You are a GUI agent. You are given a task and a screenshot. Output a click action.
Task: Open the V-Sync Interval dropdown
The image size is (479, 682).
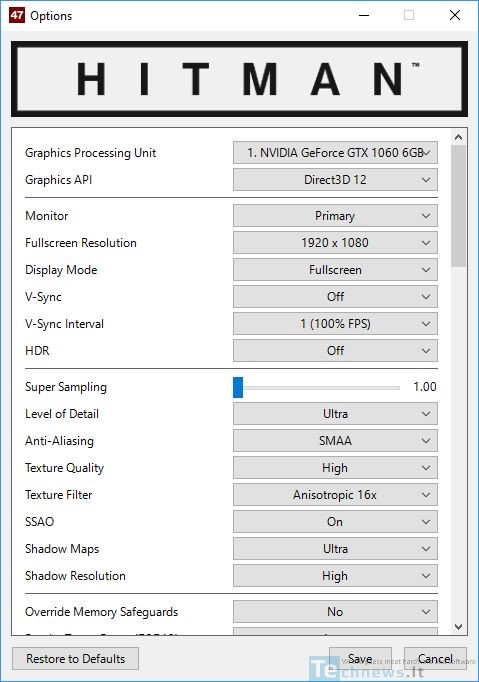click(335, 324)
